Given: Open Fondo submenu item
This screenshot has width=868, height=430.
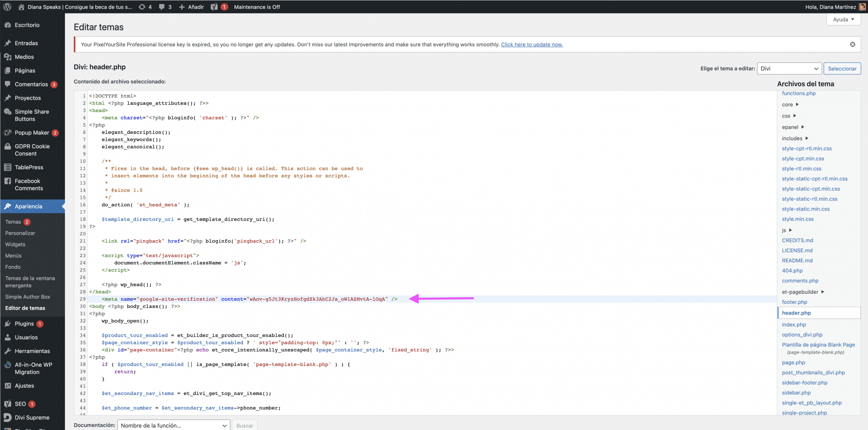Looking at the screenshot, I should [13, 267].
